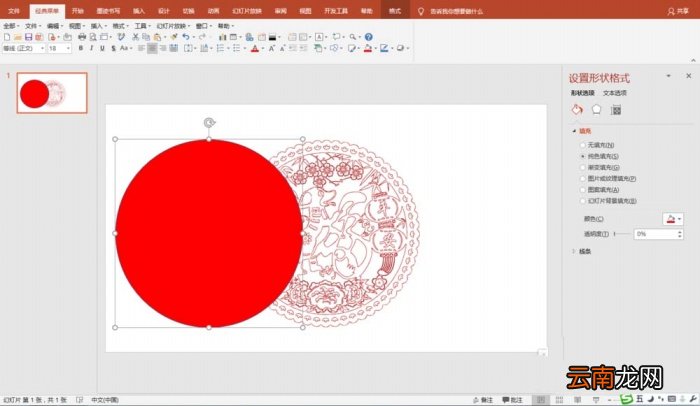Click the Comments button in status bar
The image size is (700, 406).
tap(512, 400)
